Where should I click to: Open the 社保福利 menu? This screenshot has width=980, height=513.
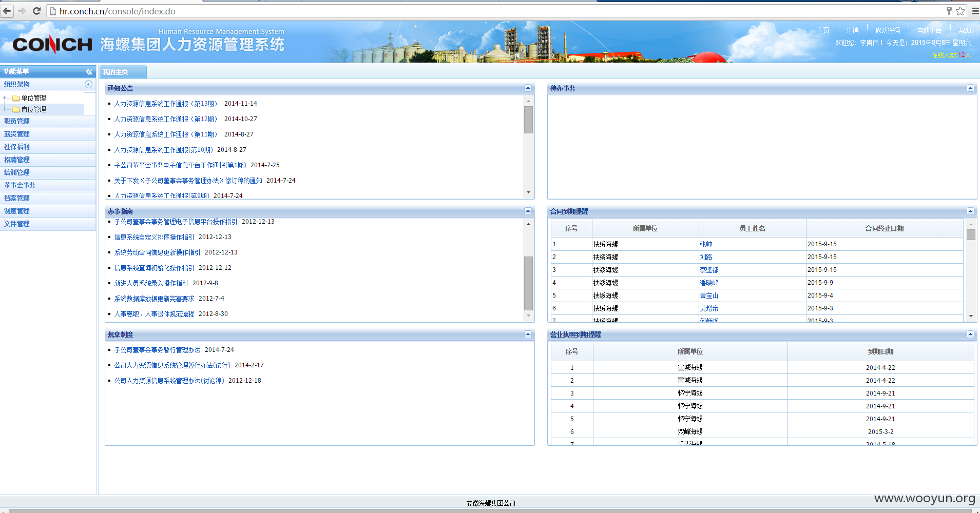(48, 147)
